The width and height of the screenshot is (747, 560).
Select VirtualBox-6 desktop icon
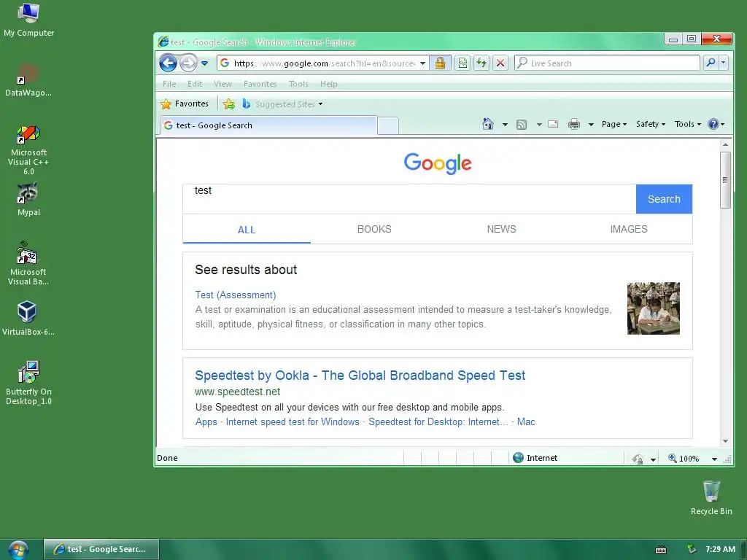pos(28,318)
